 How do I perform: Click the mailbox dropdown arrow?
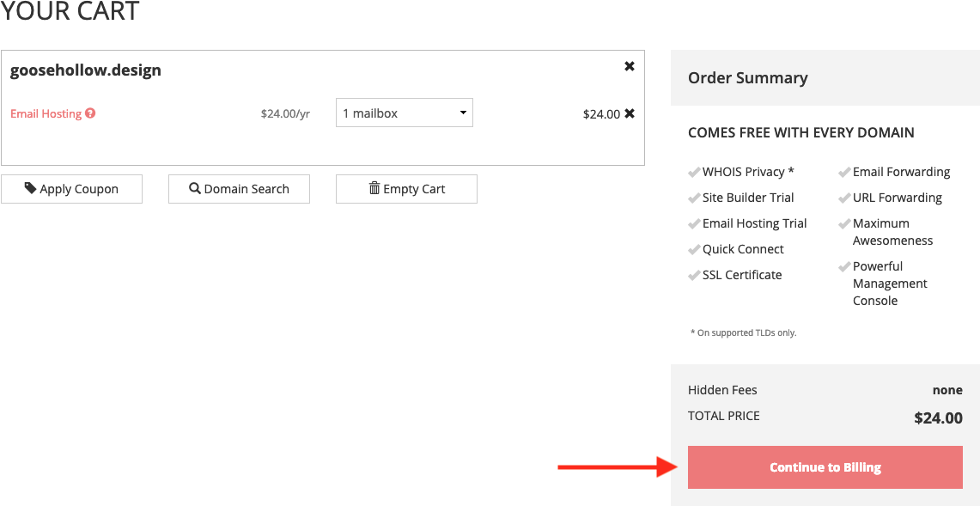pos(462,113)
